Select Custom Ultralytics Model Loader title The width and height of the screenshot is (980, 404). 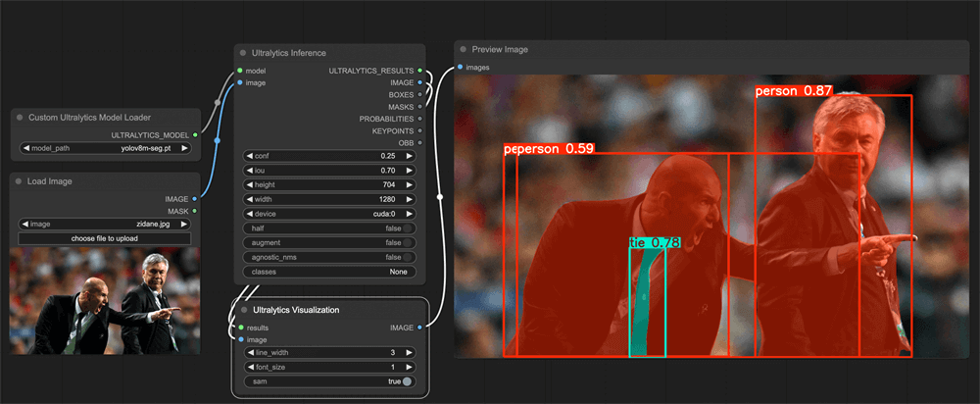pyautogui.click(x=89, y=117)
